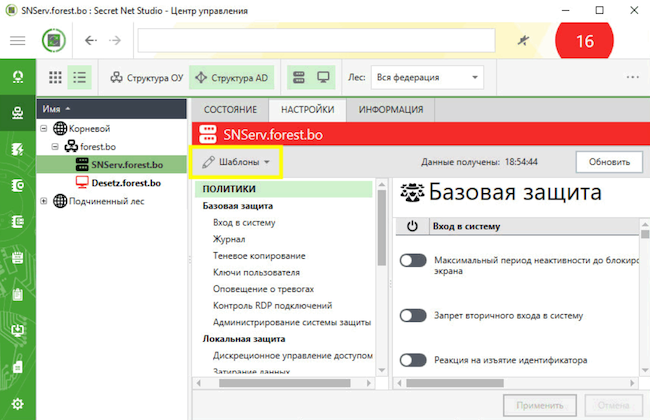
Task: Open the Шаблоны dropdown
Action: pos(236,162)
